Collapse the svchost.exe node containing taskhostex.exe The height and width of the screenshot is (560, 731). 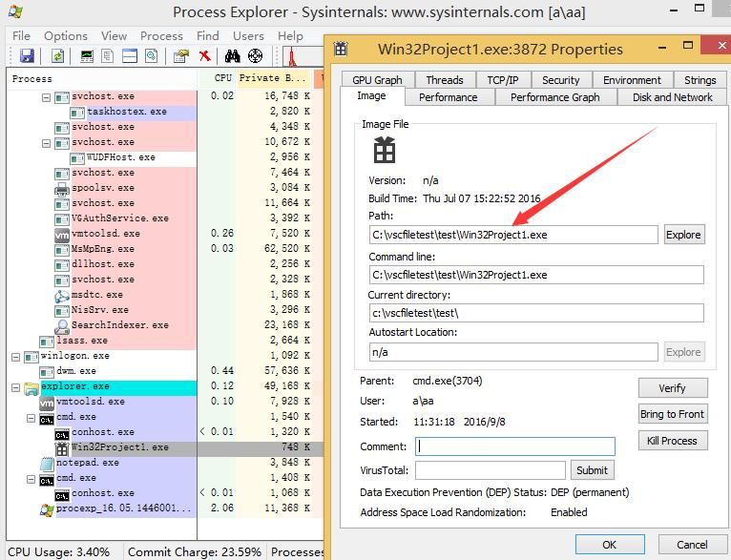point(46,97)
